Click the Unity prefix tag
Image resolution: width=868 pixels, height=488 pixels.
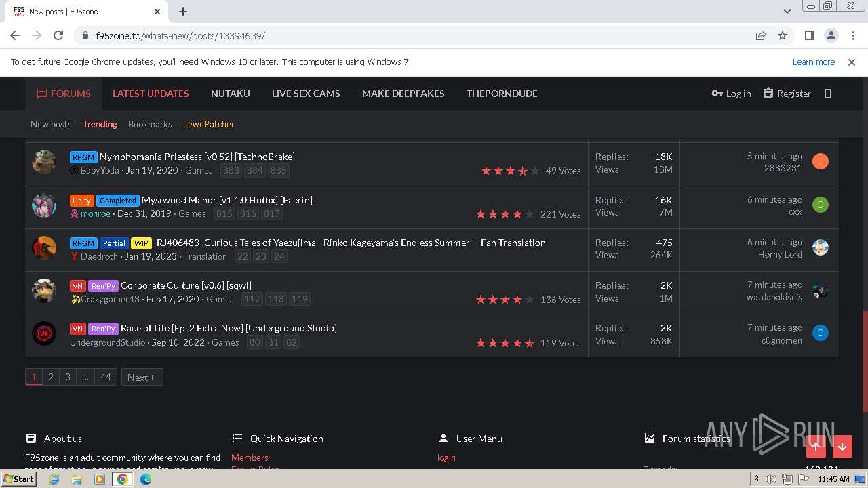click(x=81, y=201)
